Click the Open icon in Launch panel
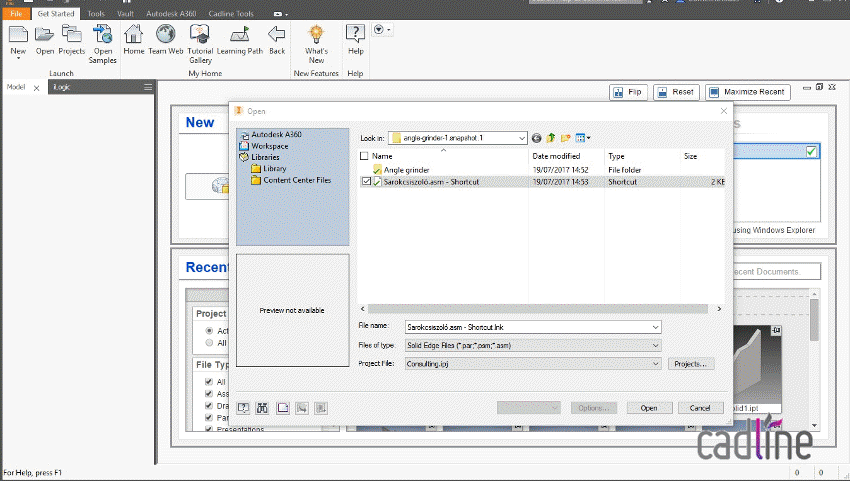Image resolution: width=850 pixels, height=481 pixels. pos(44,35)
